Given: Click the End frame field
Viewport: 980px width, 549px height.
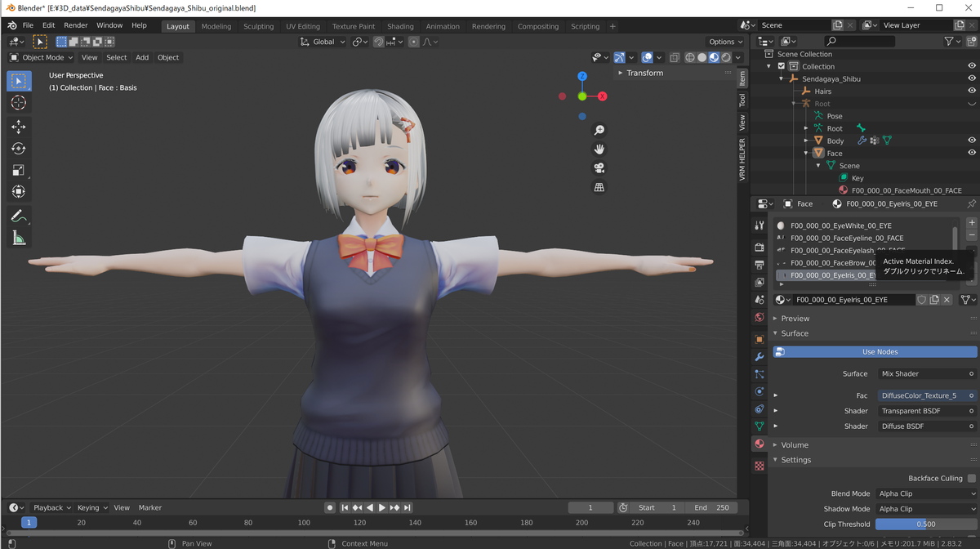Looking at the screenshot, I should pyautogui.click(x=711, y=507).
